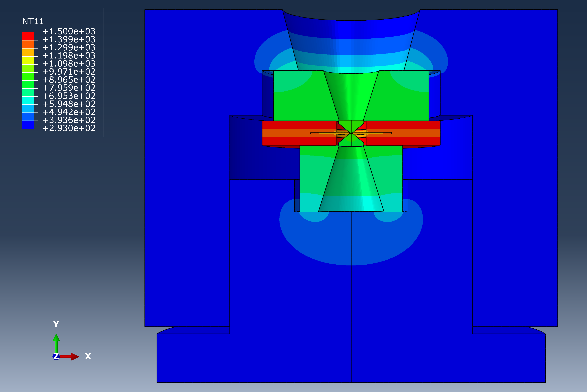This screenshot has width=587, height=392.
Task: Click the Y label of view triad
Action: click(56, 324)
